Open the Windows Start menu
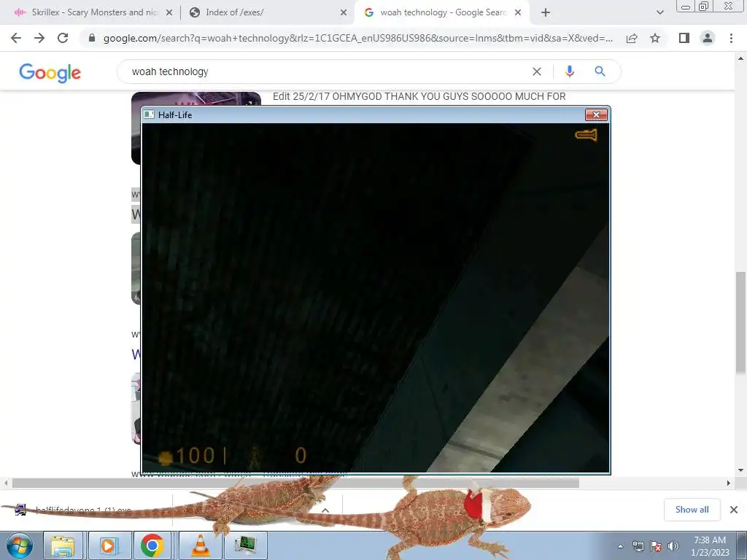Image resolution: width=747 pixels, height=560 pixels. click(x=20, y=545)
